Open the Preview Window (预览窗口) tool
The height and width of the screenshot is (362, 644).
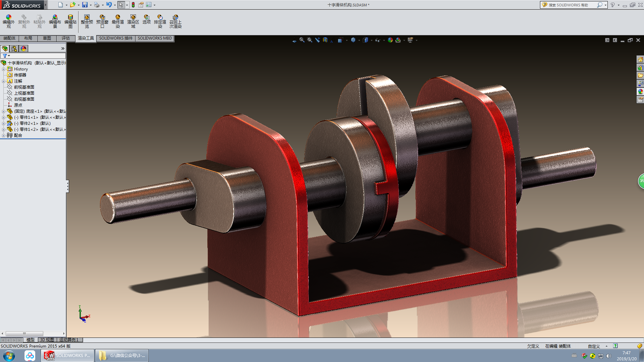point(102,21)
